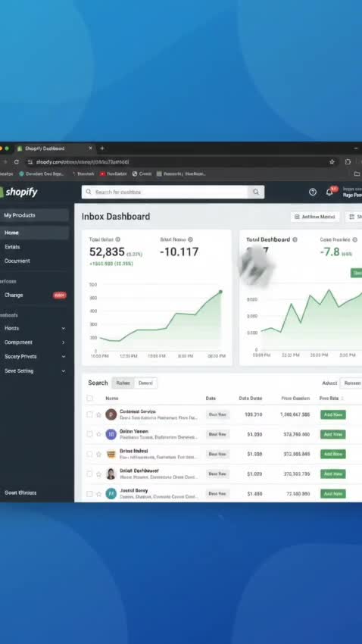This screenshot has height=644, width=362.
Task: Open the dropdown right of Adsuct label
Action: tap(351, 383)
